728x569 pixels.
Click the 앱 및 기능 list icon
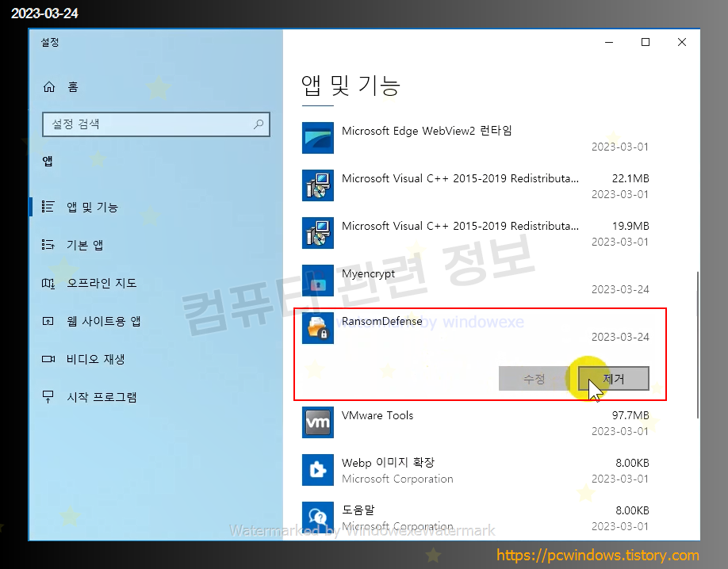48,207
